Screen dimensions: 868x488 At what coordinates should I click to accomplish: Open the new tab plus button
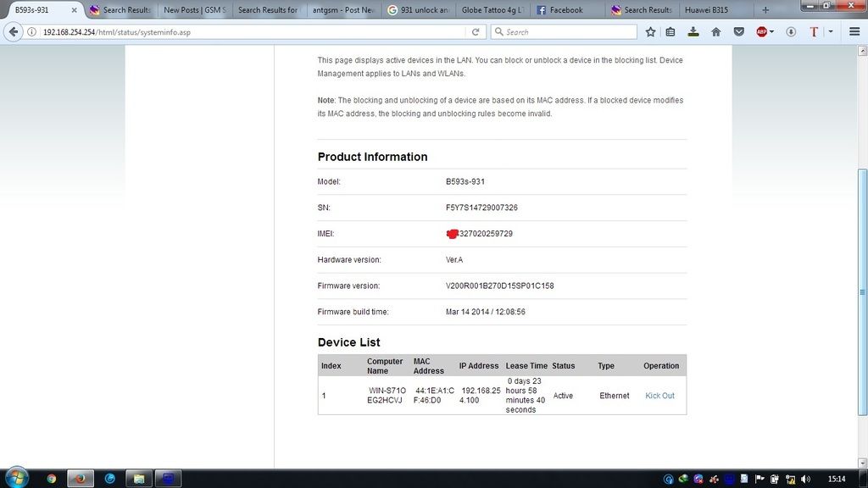coord(765,10)
